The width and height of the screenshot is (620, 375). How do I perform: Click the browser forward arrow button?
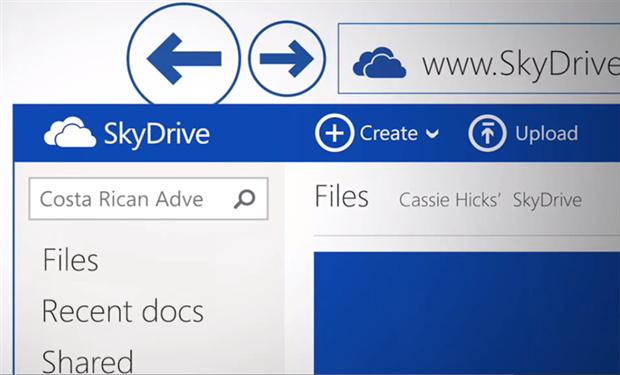click(287, 59)
